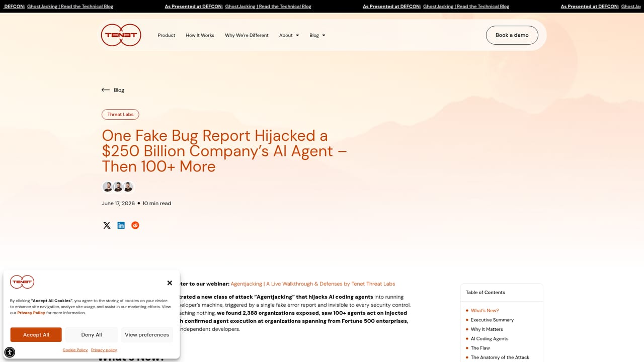
Task: Share the article on LinkedIn
Action: [x=121, y=225]
